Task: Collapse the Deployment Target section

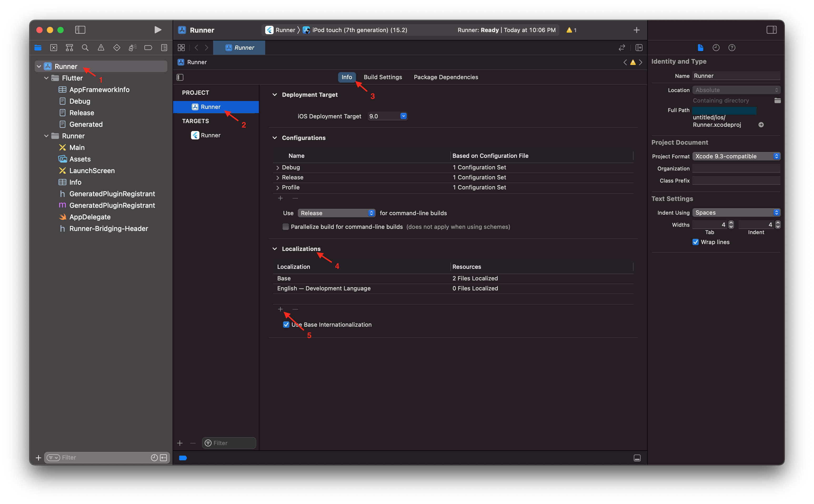Action: click(275, 95)
